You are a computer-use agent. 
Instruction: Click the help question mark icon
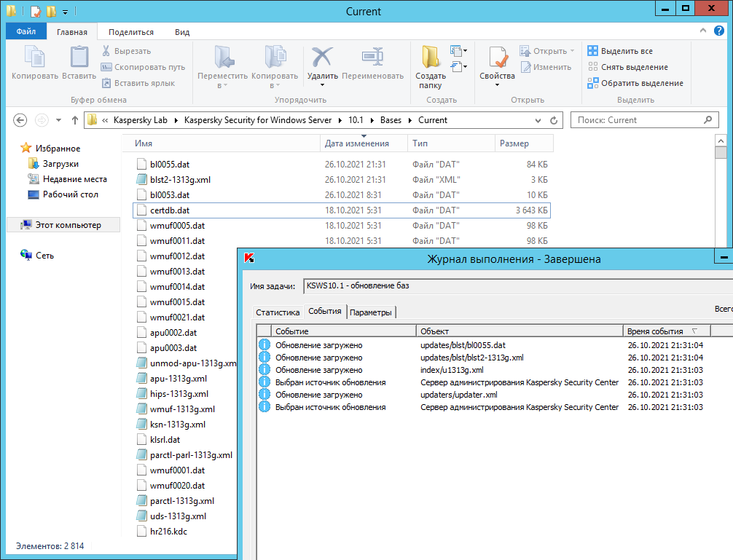coord(720,31)
